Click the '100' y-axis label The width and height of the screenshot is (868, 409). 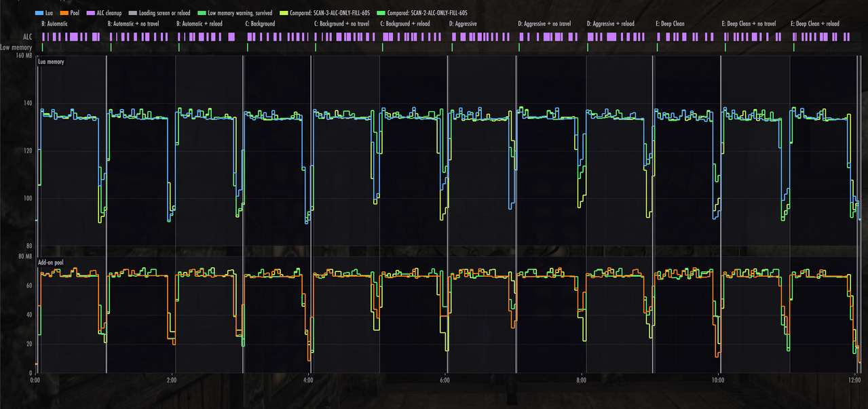click(28, 198)
